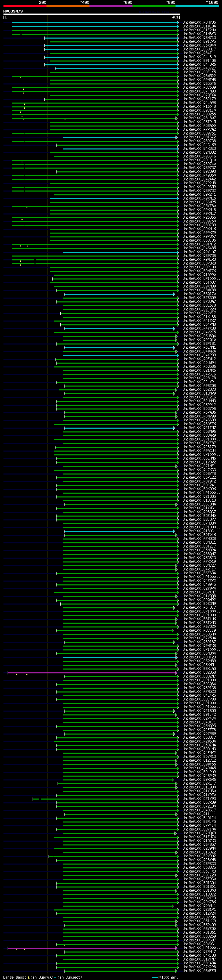Select hit label UniRef100_A9NTH8
The width and height of the screenshot is (222, 980).
199,80
